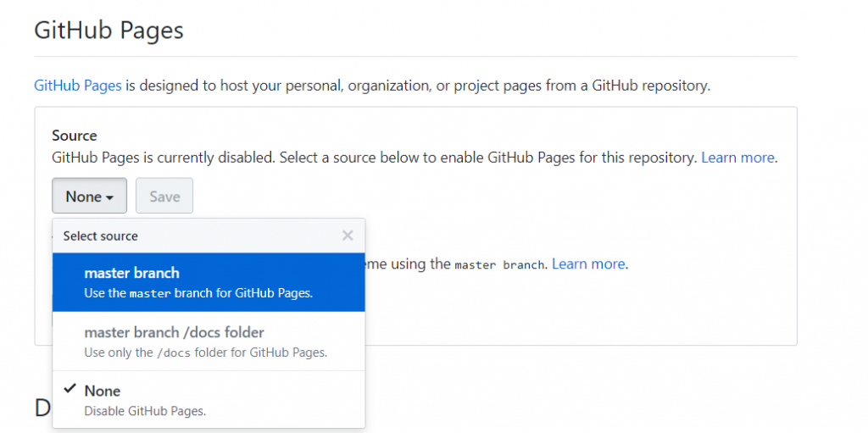The width and height of the screenshot is (868, 433).
Task: Click the caret arrow on None button
Action: 110,197
